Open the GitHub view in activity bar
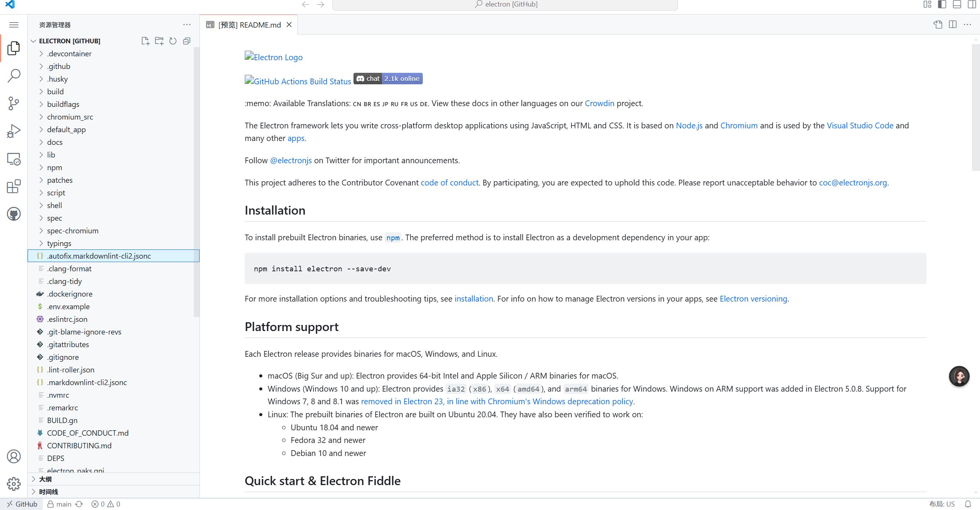The height and width of the screenshot is (510, 980). pos(14,214)
